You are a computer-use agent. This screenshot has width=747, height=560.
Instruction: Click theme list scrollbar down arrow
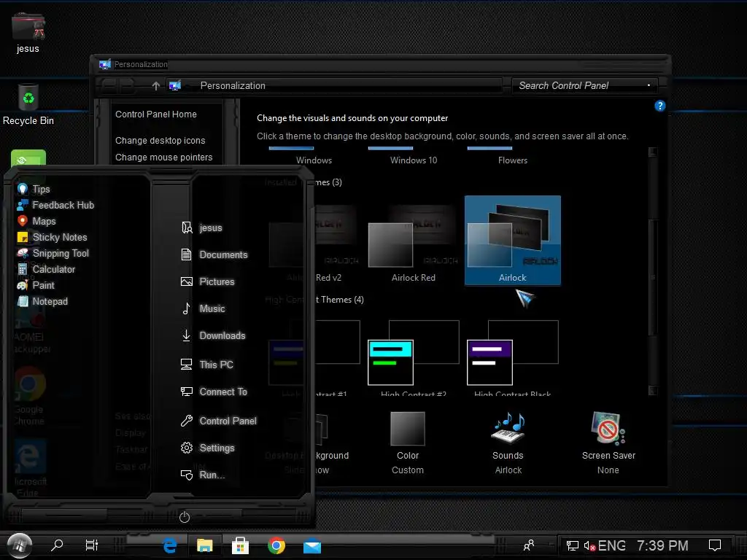pos(653,391)
